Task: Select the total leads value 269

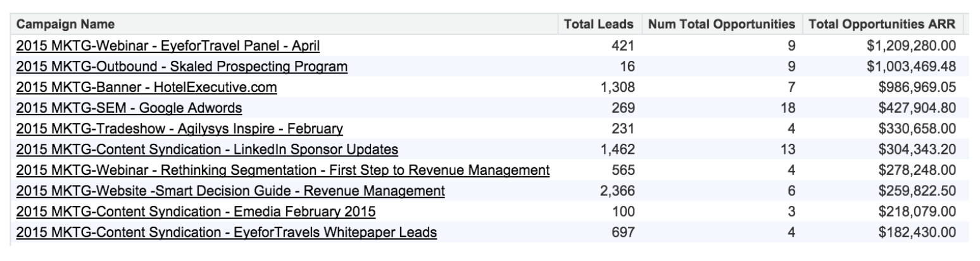Action: click(623, 108)
